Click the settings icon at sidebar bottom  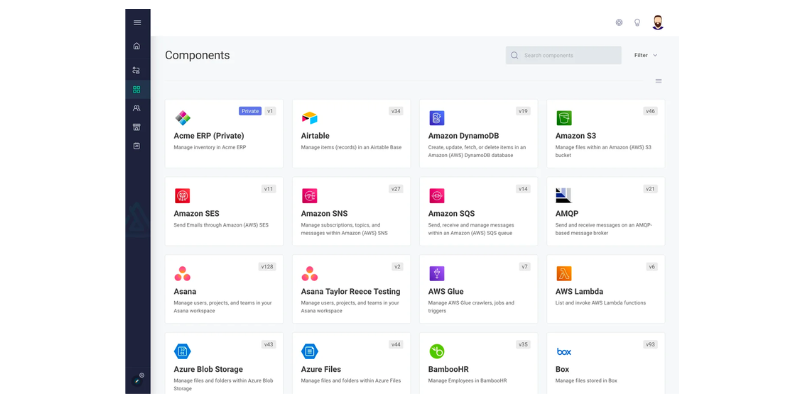[x=138, y=378]
